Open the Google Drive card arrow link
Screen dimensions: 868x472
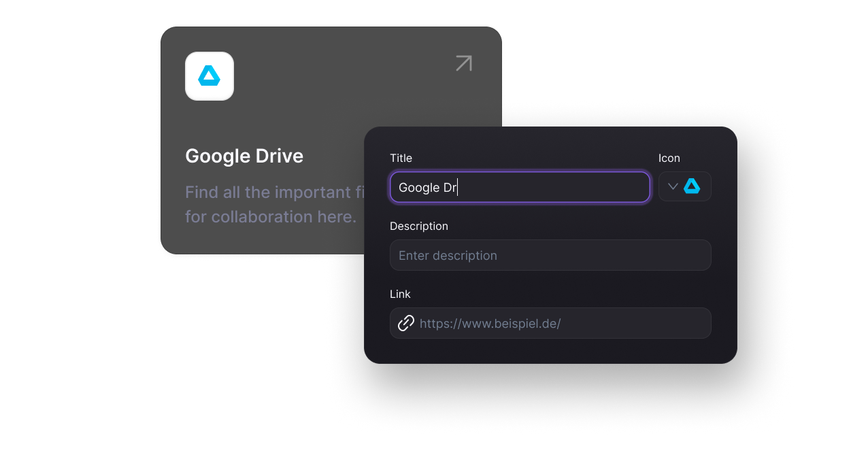tap(464, 63)
